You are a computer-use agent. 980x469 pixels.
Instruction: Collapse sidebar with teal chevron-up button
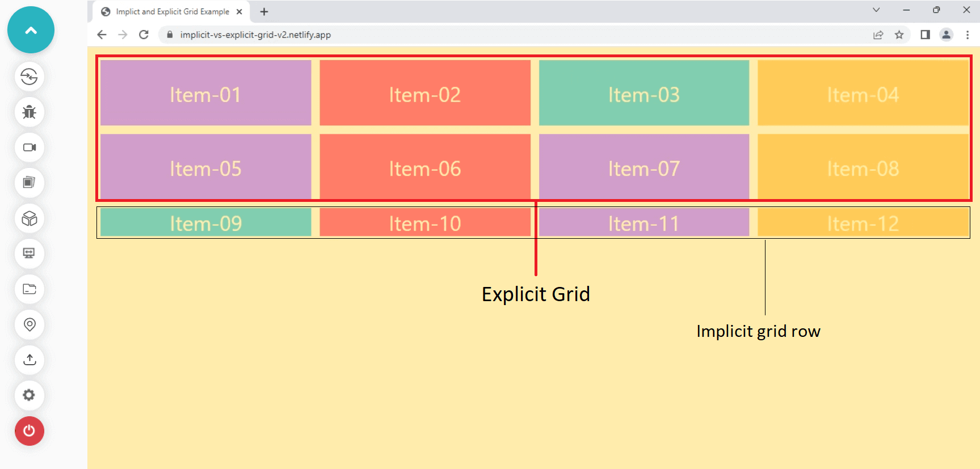pos(31,30)
